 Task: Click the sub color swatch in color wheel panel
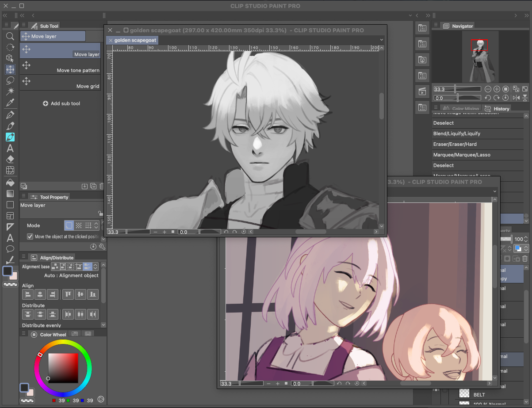pos(30,392)
